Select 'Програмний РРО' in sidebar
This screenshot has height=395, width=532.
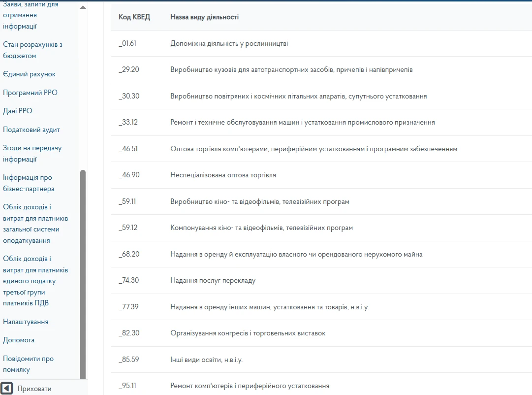pos(30,93)
